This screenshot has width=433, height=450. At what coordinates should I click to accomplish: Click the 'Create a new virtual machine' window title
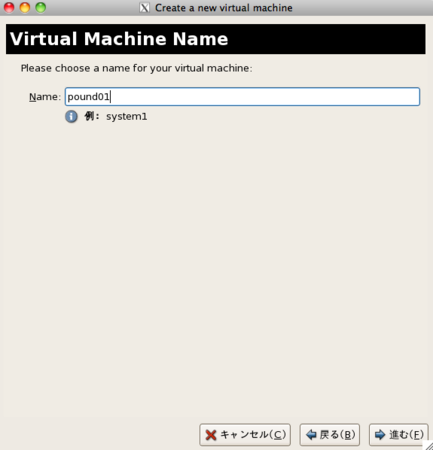coord(224,8)
